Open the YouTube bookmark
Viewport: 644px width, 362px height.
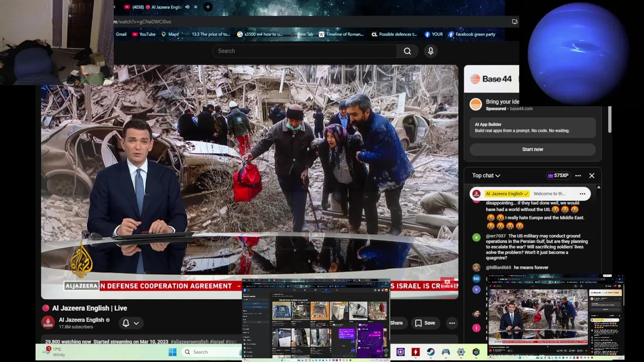pyautogui.click(x=144, y=34)
